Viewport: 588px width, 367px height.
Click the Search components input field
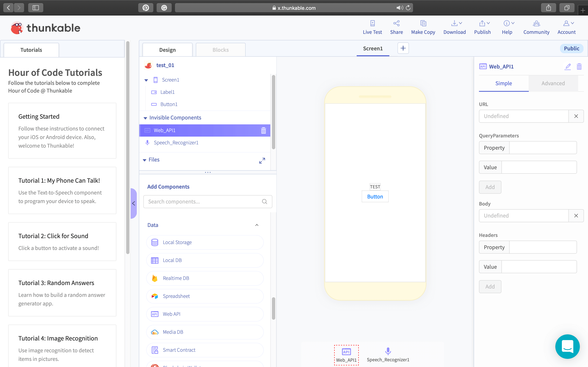(204, 201)
